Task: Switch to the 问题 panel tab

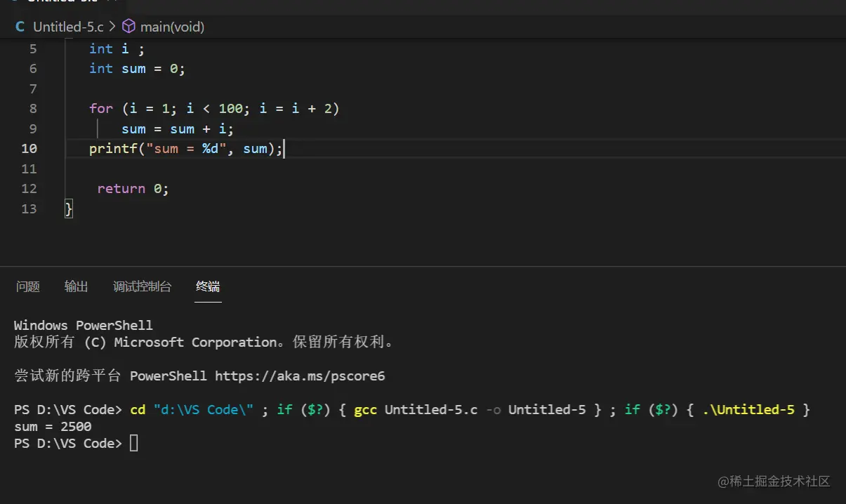Action: coord(28,286)
